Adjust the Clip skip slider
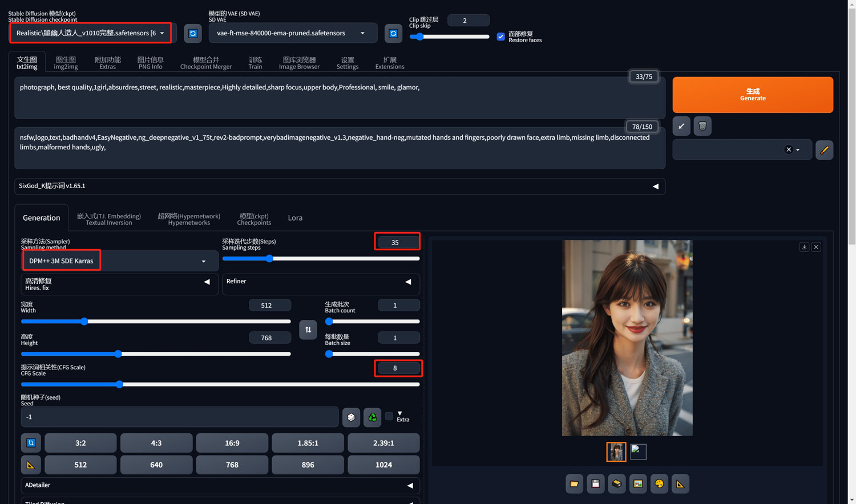 point(449,36)
